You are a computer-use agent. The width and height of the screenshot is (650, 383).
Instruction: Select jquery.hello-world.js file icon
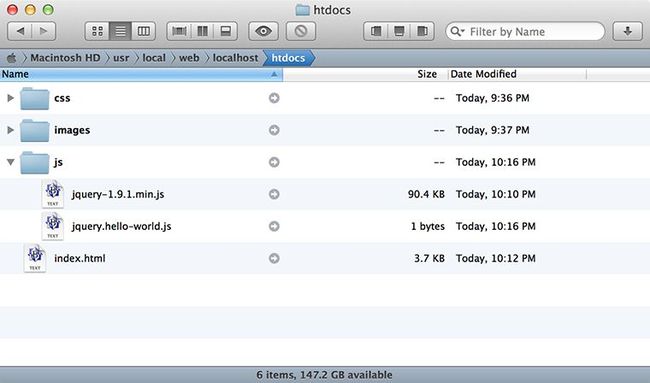[x=53, y=226]
